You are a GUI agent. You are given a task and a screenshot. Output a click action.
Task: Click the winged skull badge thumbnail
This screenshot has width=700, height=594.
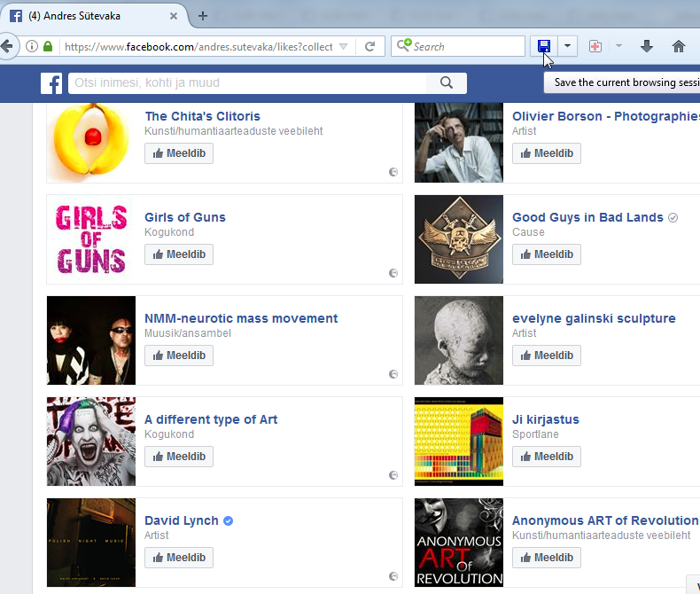(459, 239)
